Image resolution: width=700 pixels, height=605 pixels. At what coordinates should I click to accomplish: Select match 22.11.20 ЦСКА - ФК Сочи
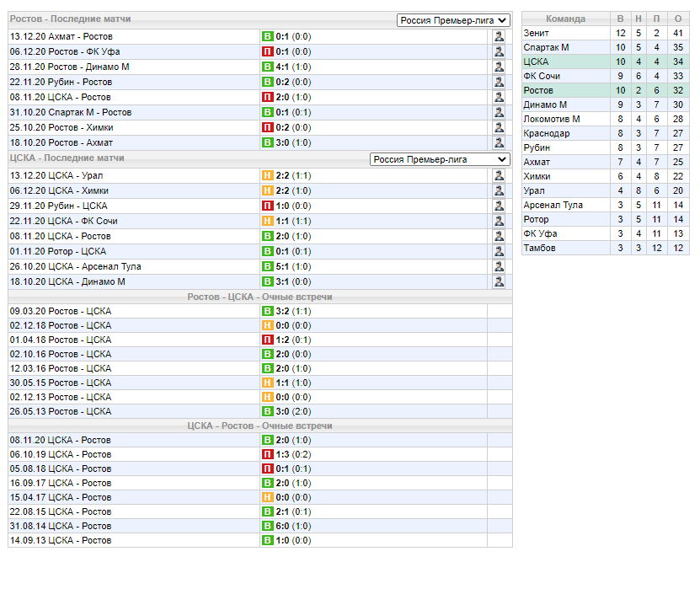coord(63,221)
